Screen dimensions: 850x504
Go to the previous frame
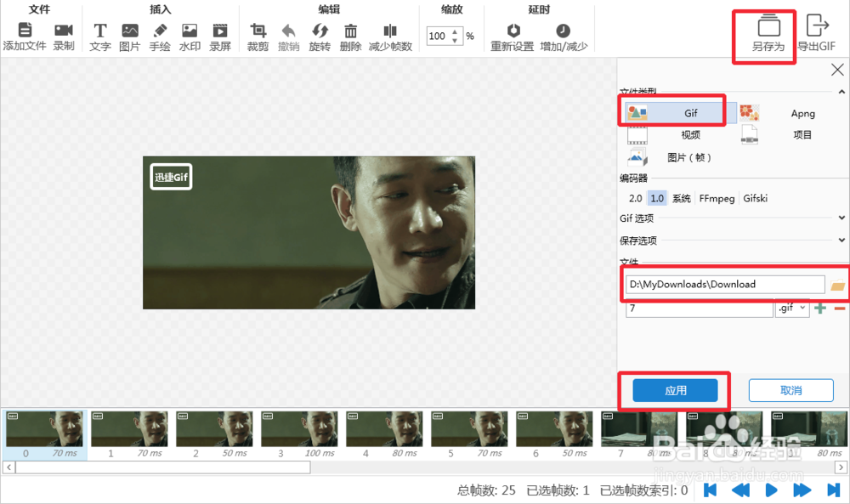click(x=740, y=490)
